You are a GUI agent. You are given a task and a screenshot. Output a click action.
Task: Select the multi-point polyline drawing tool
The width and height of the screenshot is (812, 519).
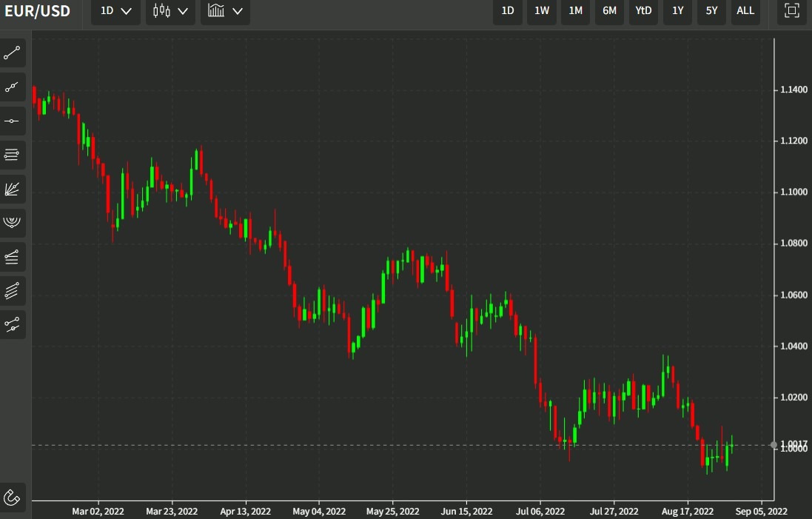pyautogui.click(x=12, y=87)
